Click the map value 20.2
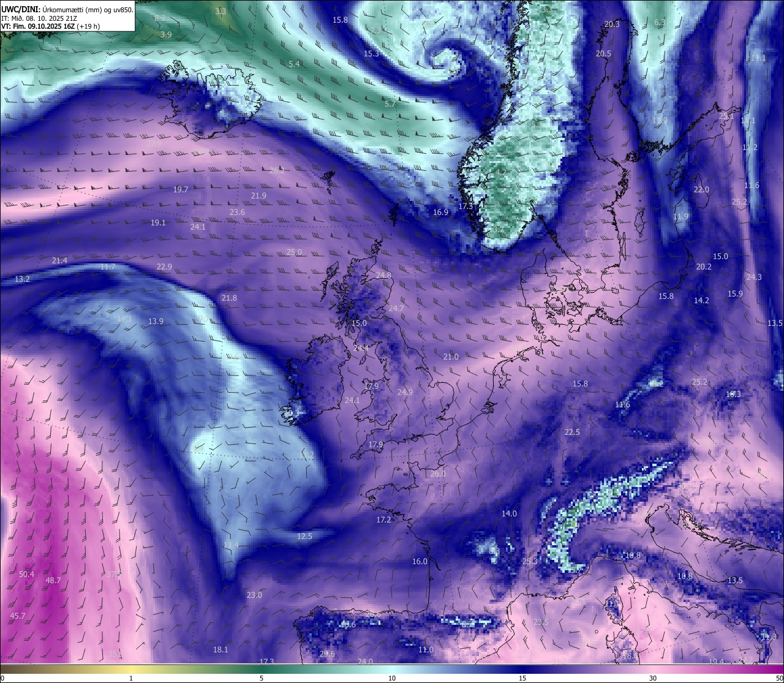 [x=704, y=267]
